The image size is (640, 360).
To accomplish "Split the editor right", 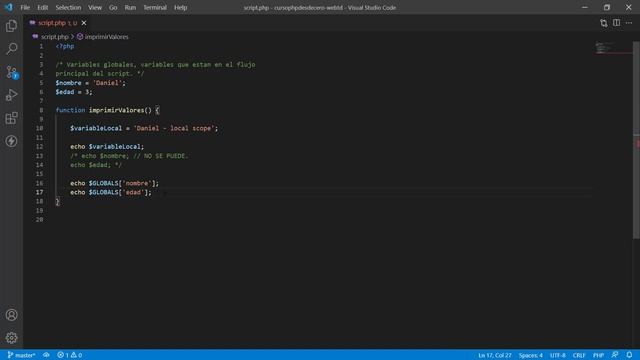I will point(616,23).
